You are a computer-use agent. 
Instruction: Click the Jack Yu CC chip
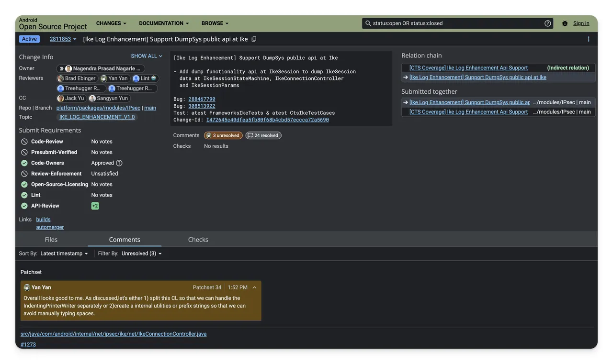pyautogui.click(x=71, y=99)
